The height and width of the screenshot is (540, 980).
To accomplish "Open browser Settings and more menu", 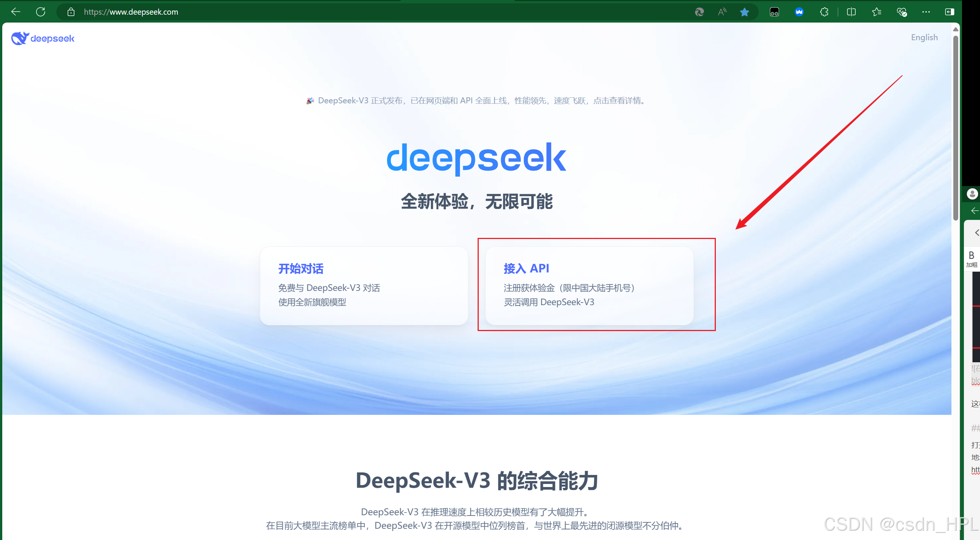I will coord(926,12).
